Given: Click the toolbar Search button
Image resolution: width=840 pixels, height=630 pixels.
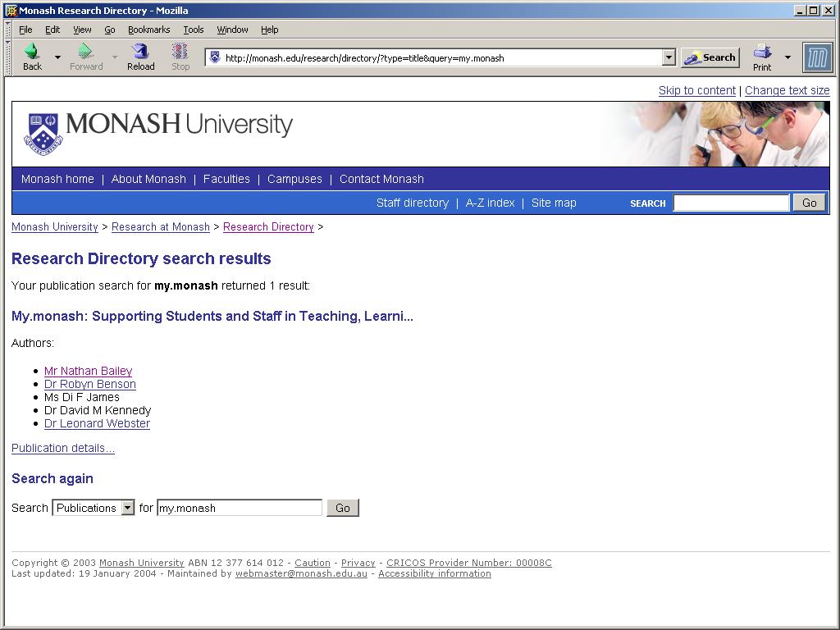Looking at the screenshot, I should (710, 57).
